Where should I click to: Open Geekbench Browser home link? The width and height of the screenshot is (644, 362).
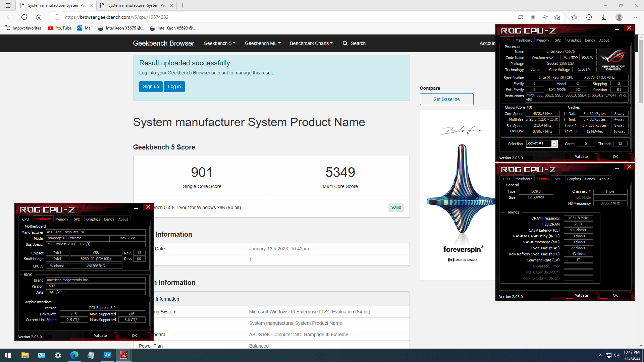(x=164, y=43)
